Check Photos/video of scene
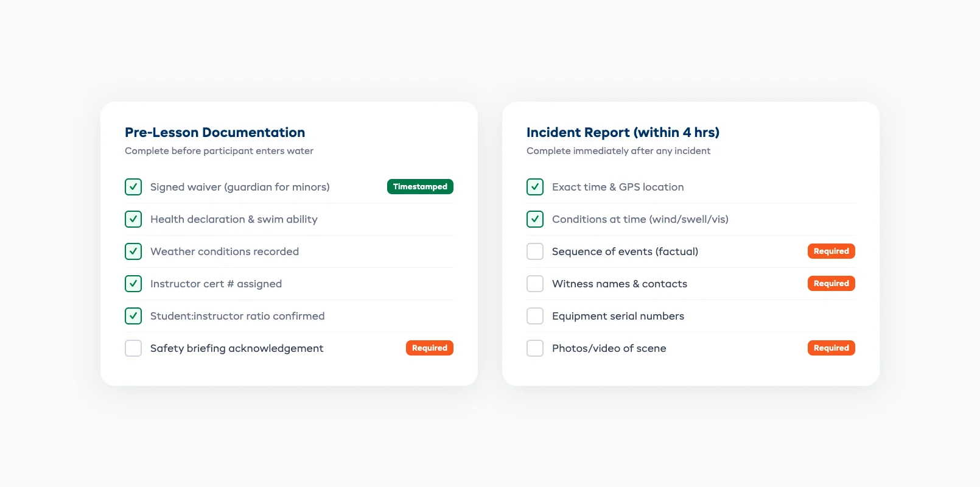 535,348
